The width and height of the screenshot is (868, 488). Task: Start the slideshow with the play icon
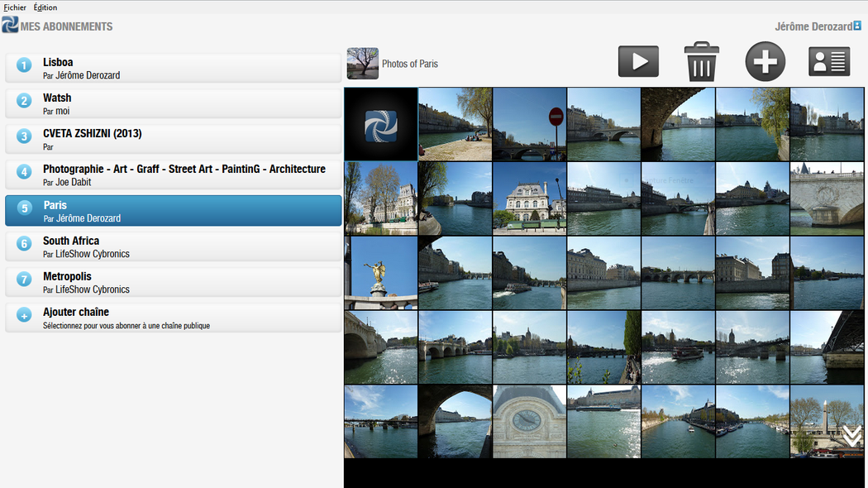[x=638, y=62]
